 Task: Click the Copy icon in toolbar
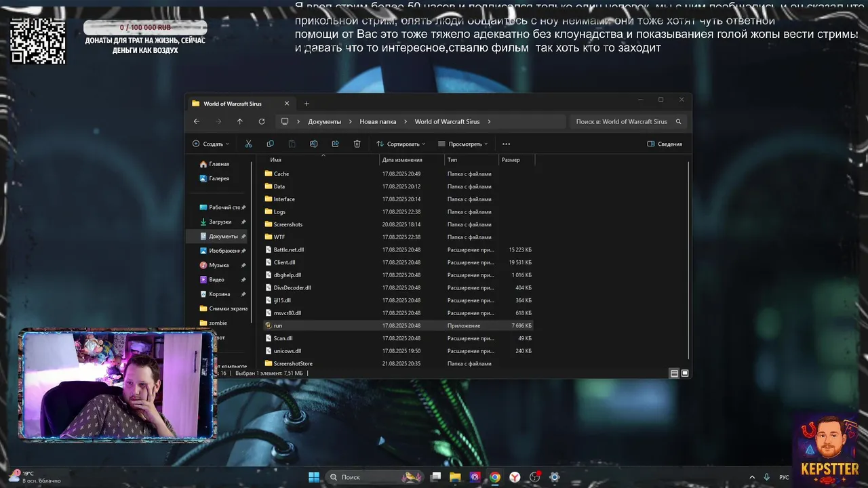pos(270,144)
